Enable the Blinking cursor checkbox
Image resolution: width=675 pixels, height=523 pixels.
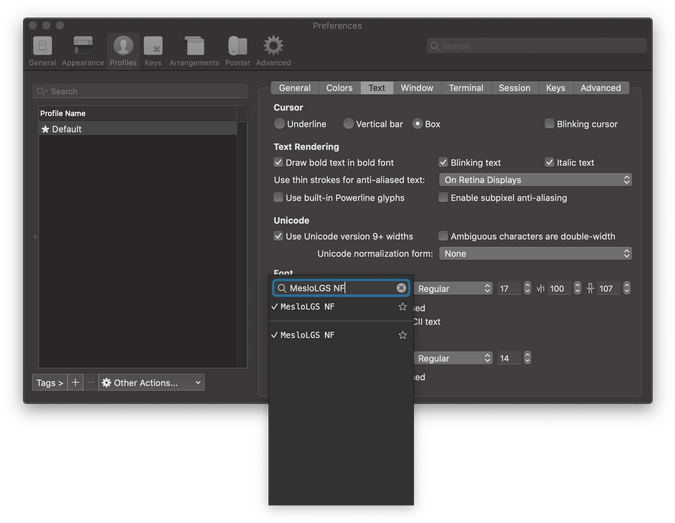549,124
